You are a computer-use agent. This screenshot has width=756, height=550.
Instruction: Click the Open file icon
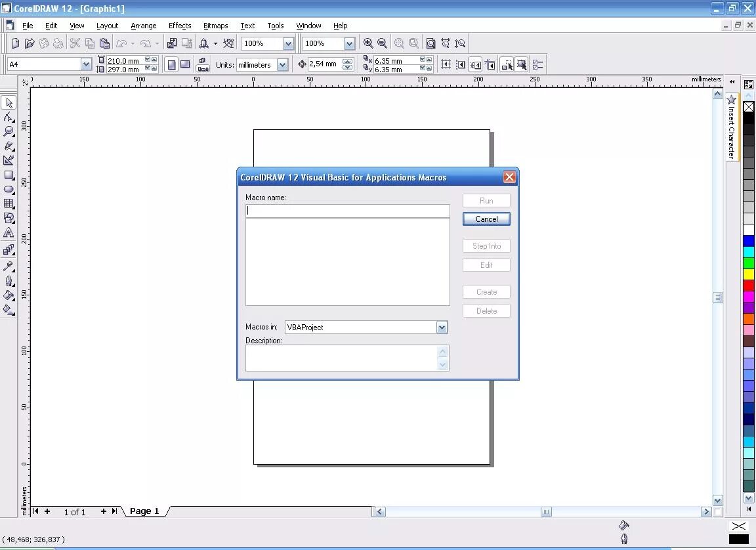pyautogui.click(x=30, y=43)
